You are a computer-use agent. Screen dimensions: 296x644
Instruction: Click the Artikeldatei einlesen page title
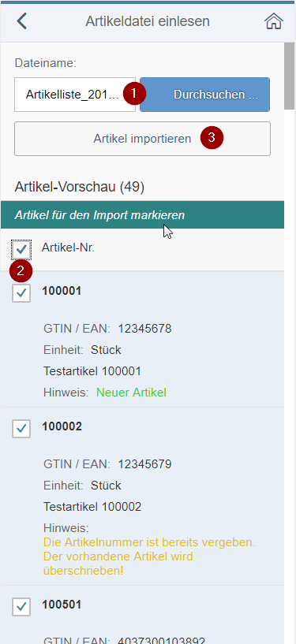(x=148, y=21)
